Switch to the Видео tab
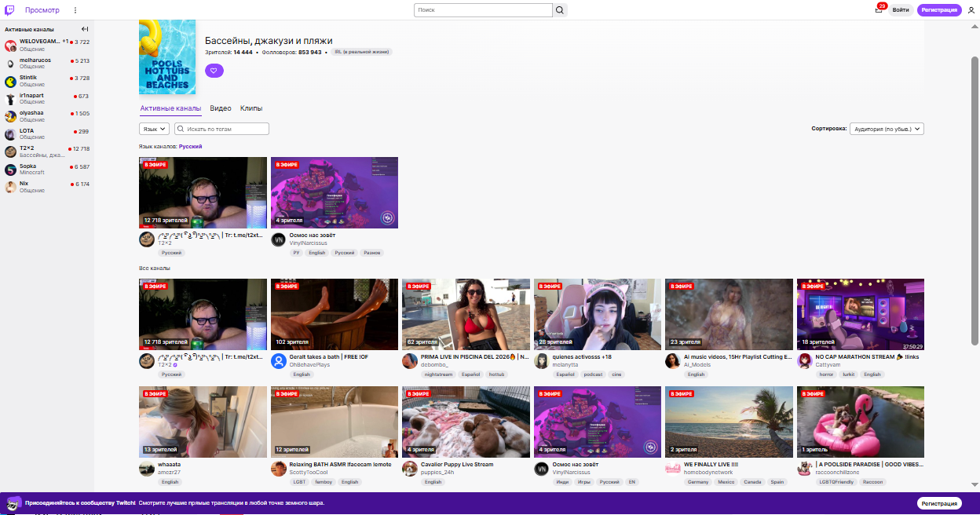 click(221, 108)
